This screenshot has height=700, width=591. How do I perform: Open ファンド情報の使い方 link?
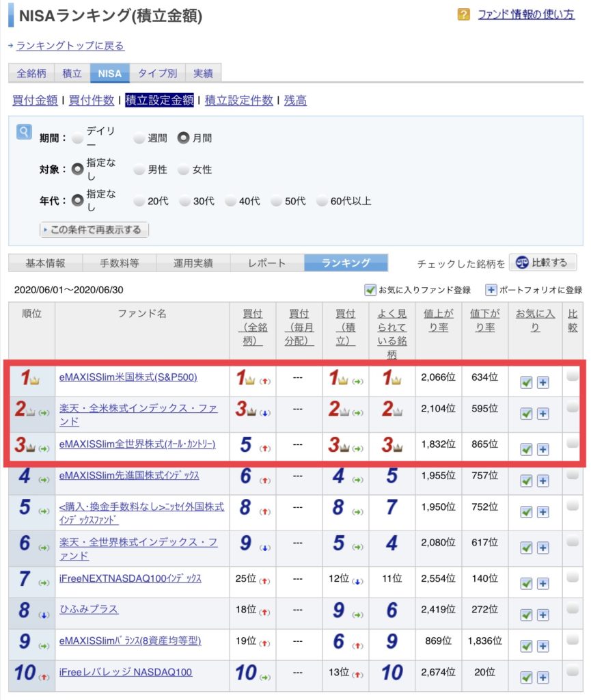526,14
